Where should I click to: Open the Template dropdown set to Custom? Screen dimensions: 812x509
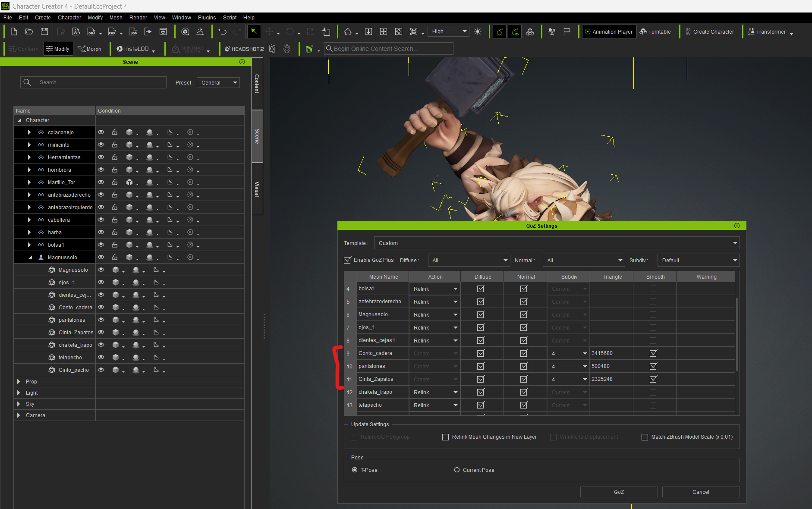click(x=557, y=243)
